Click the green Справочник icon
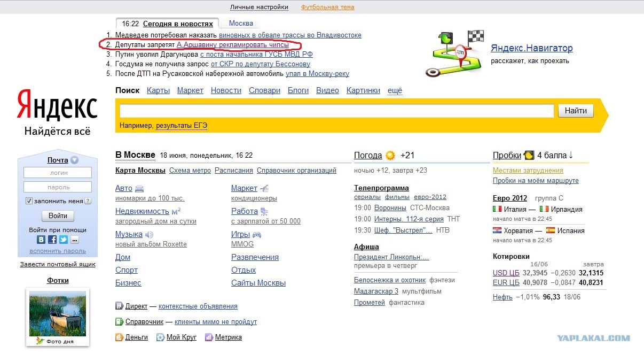644x354 pixels. [120, 321]
